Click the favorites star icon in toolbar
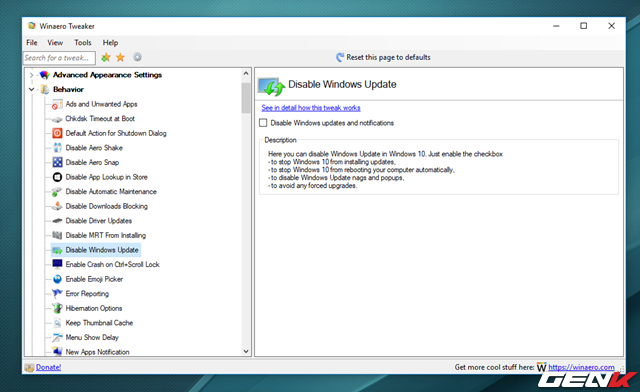The width and height of the screenshot is (640, 392). pyautogui.click(x=120, y=58)
